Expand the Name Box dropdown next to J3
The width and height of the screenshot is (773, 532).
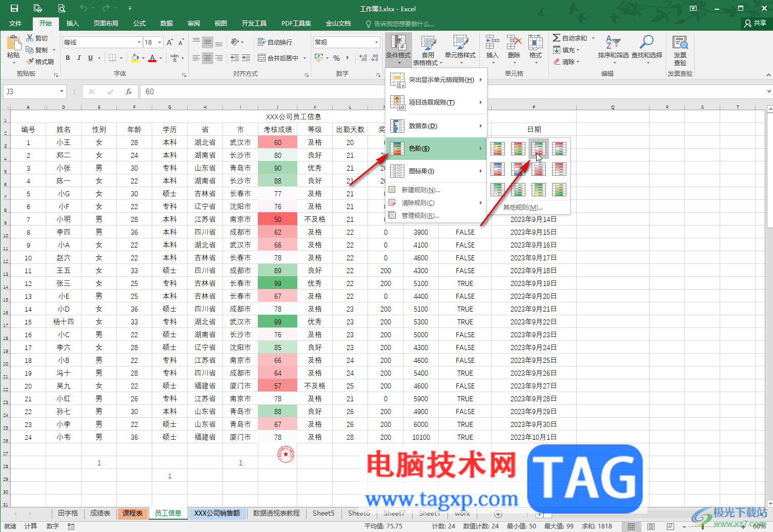[62, 92]
